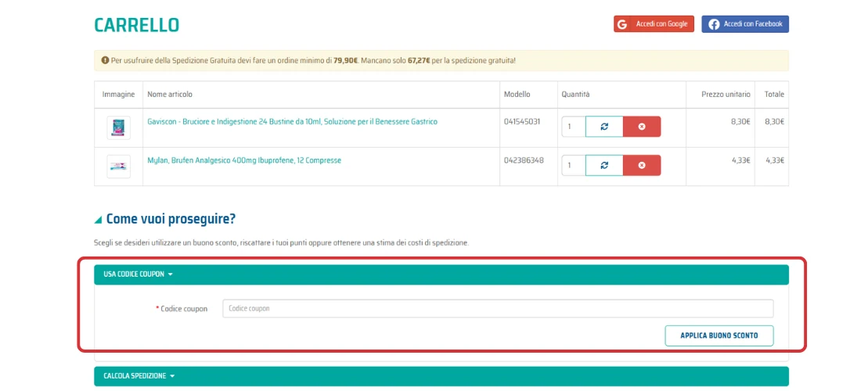Click the Brufen product thumbnail image
The height and width of the screenshot is (391, 868).
(x=118, y=167)
